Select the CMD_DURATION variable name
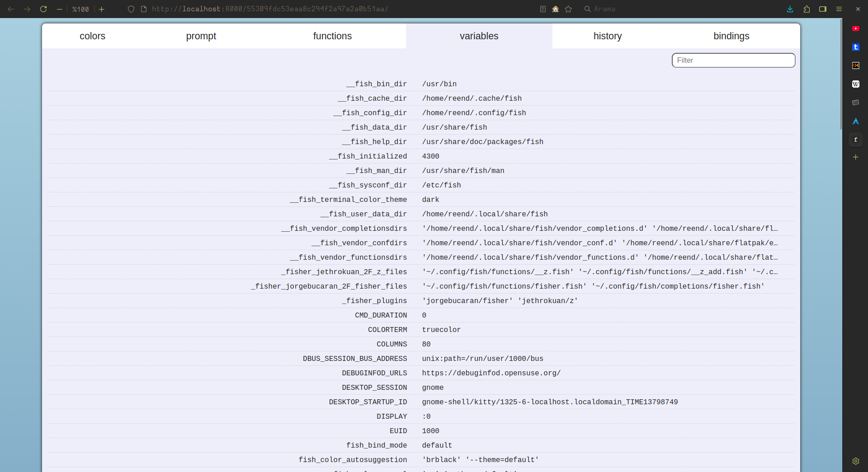Image resolution: width=868 pixels, height=472 pixels. coord(381,315)
